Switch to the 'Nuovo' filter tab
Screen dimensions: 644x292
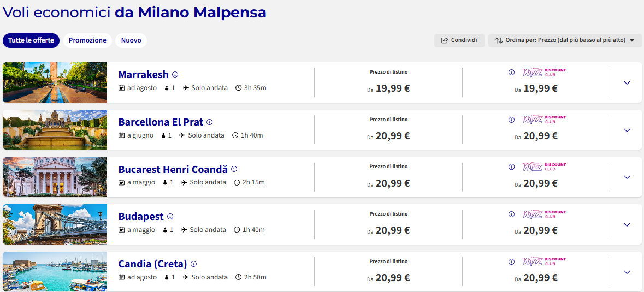[131, 40]
